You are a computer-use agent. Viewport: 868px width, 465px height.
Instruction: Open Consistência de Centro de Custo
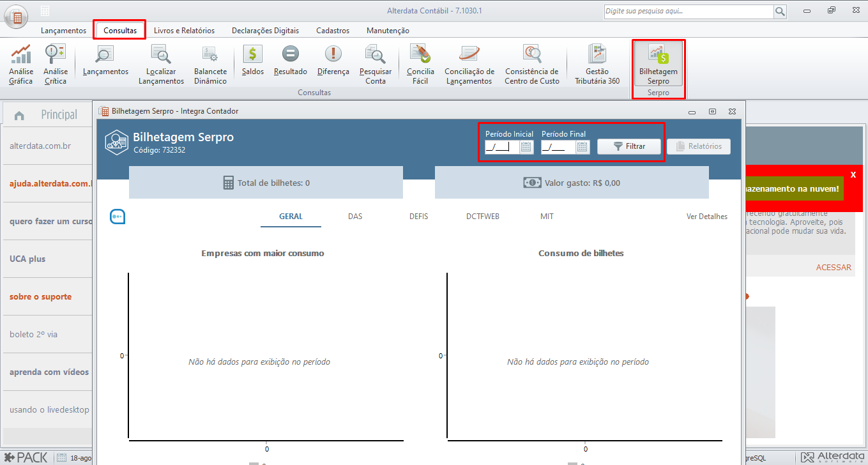(x=532, y=65)
